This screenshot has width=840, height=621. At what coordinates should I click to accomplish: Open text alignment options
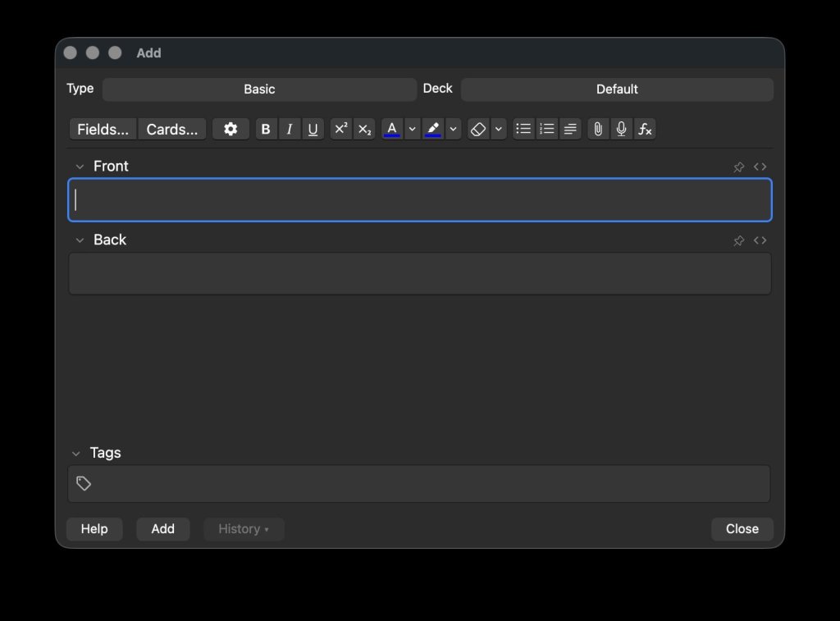coord(571,129)
